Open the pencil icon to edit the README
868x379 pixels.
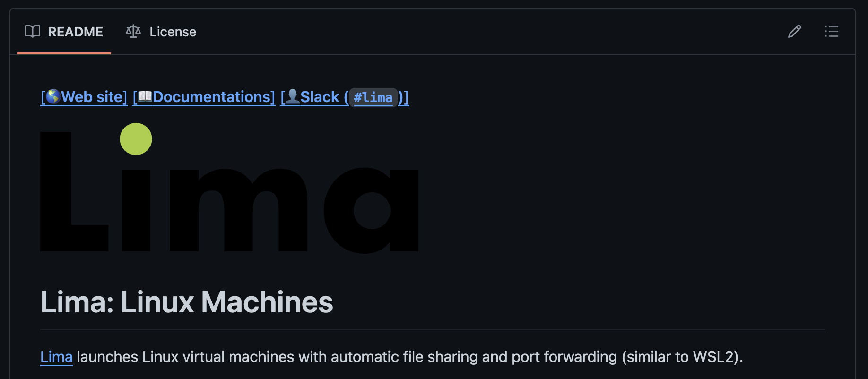795,32
